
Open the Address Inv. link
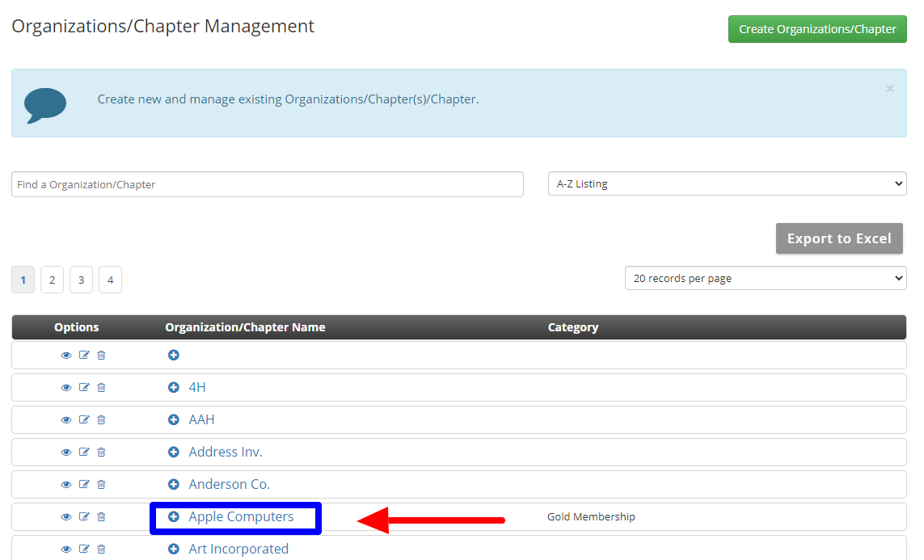point(226,453)
